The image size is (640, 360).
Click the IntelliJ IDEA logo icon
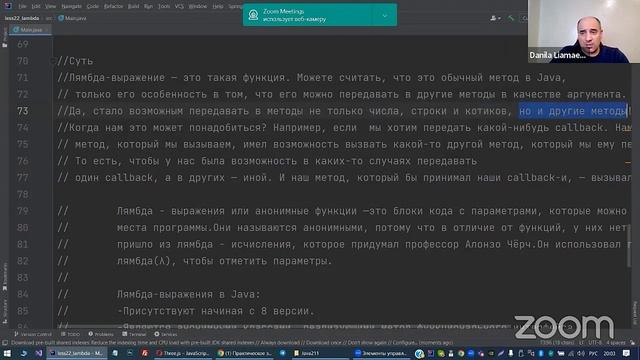[8, 6]
